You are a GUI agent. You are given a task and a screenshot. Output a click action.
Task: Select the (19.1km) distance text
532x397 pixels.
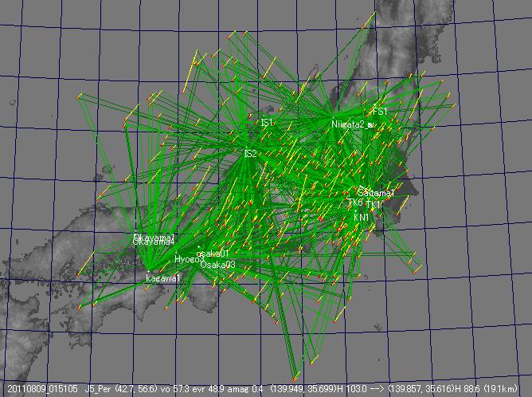(500, 388)
